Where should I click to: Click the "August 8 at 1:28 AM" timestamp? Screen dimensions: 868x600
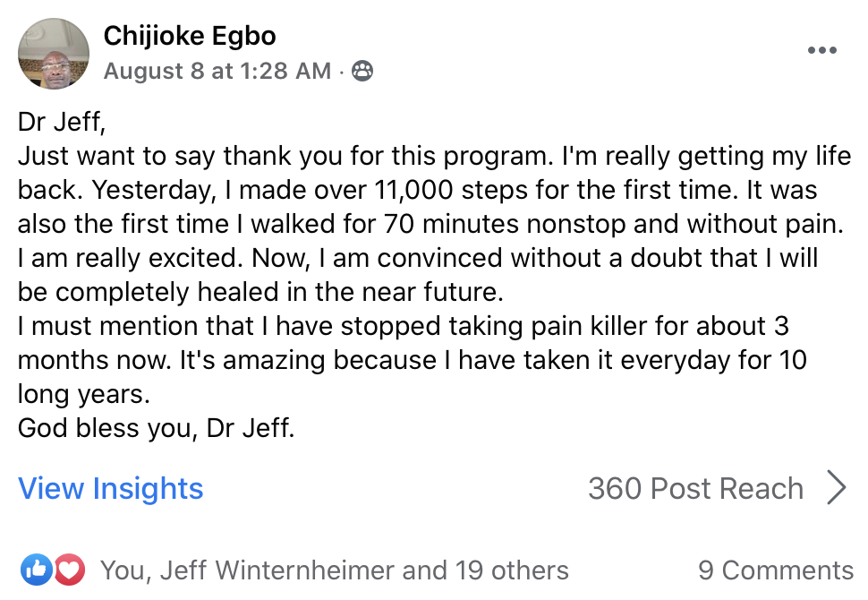[x=217, y=71]
